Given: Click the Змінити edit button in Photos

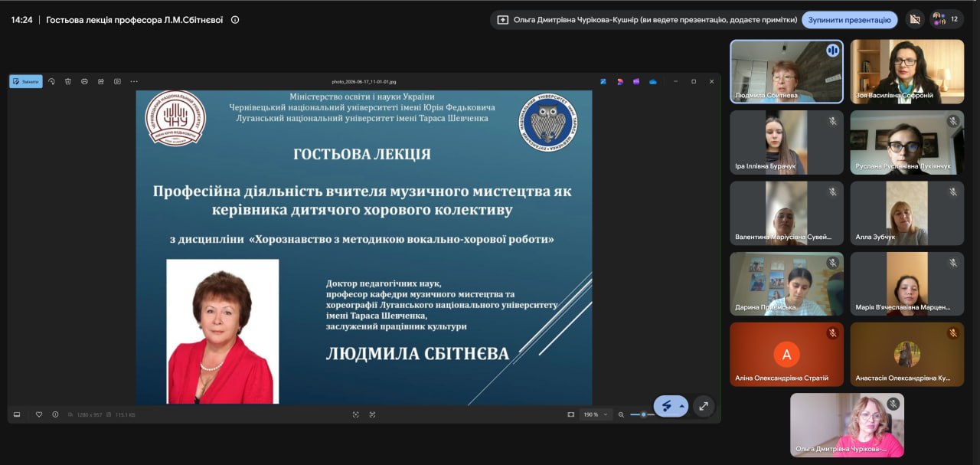Looking at the screenshot, I should [x=26, y=81].
